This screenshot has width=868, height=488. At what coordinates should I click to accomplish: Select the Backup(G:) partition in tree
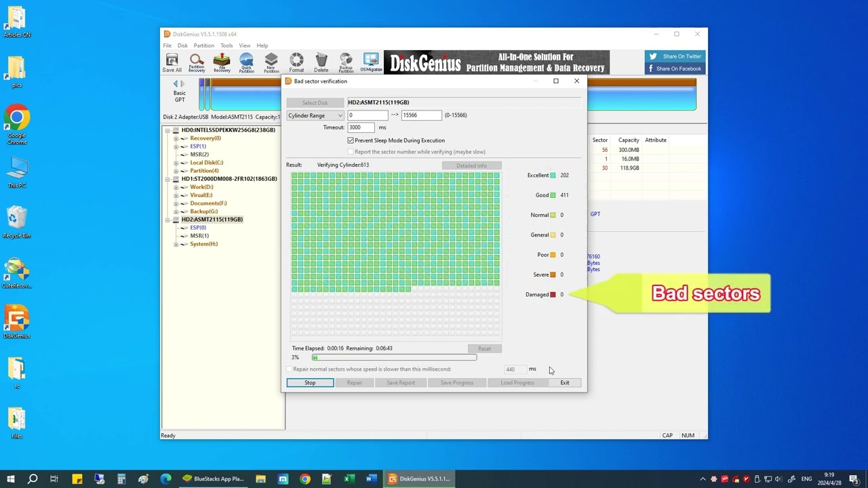(203, 211)
